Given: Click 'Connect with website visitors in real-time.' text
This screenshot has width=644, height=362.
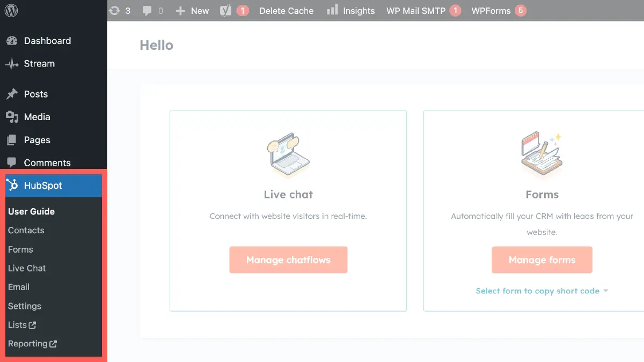Looking at the screenshot, I should tap(288, 217).
